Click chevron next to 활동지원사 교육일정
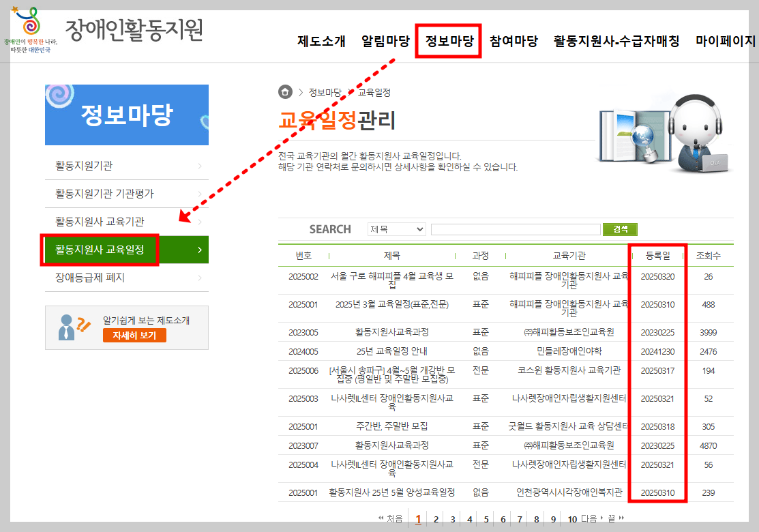Viewport: 759px width, 532px height. click(x=200, y=250)
